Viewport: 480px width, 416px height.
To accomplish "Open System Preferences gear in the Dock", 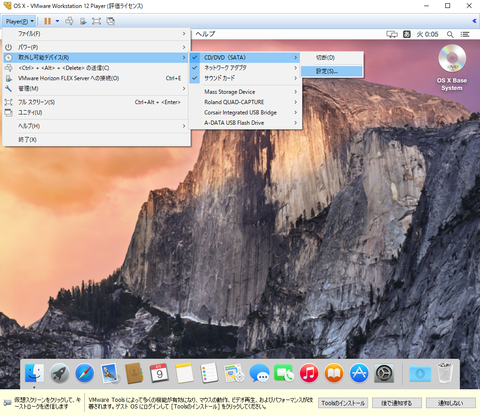I will [x=384, y=373].
